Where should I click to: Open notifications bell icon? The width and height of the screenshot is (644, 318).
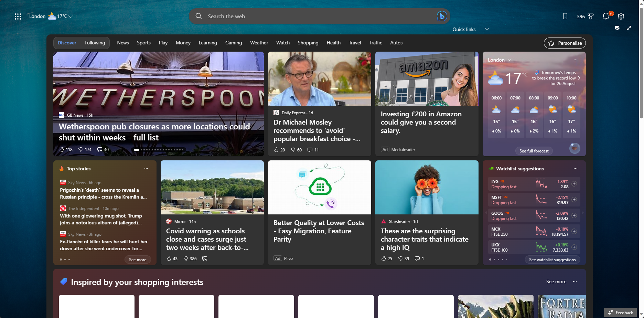coord(606,16)
